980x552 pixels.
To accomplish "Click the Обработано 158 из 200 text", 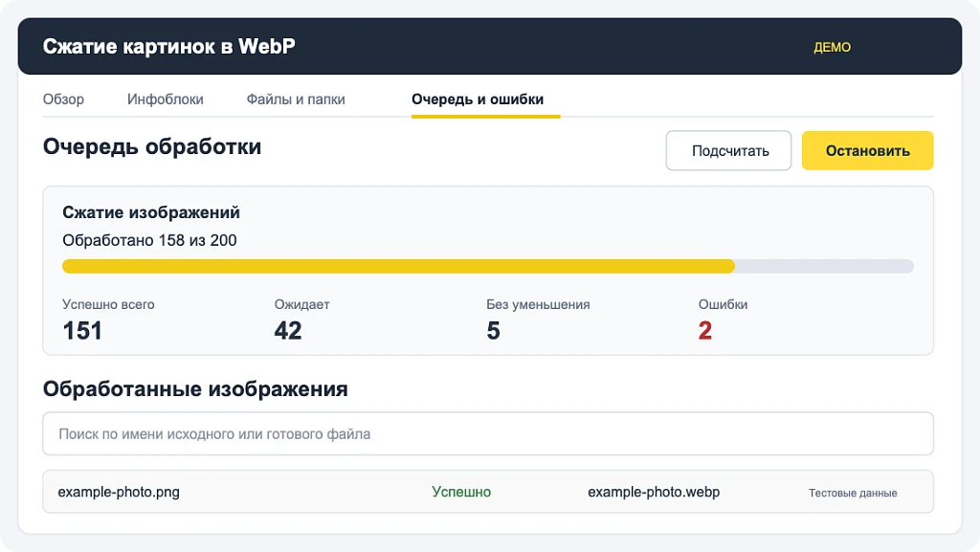I will tap(149, 240).
